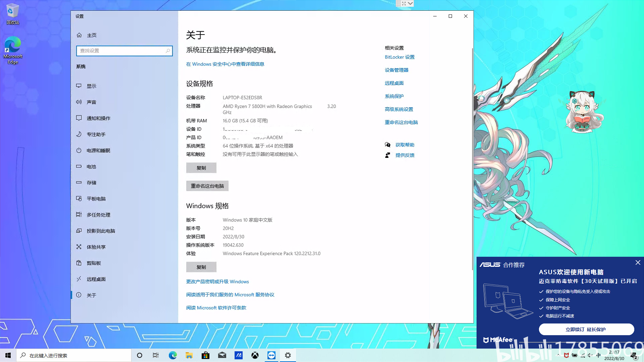The image size is (644, 362).
Task: Close the ASUS 合作推荐 popup
Action: pyautogui.click(x=638, y=263)
